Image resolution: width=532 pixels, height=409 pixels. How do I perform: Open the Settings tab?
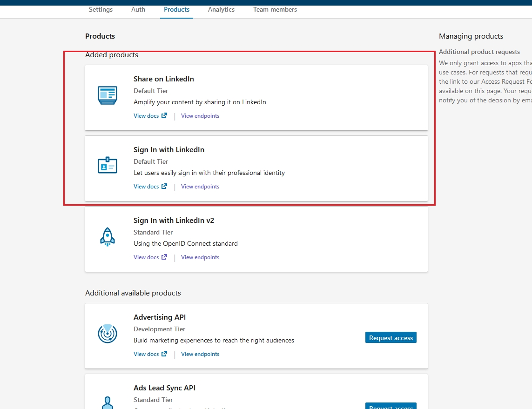tap(101, 9)
